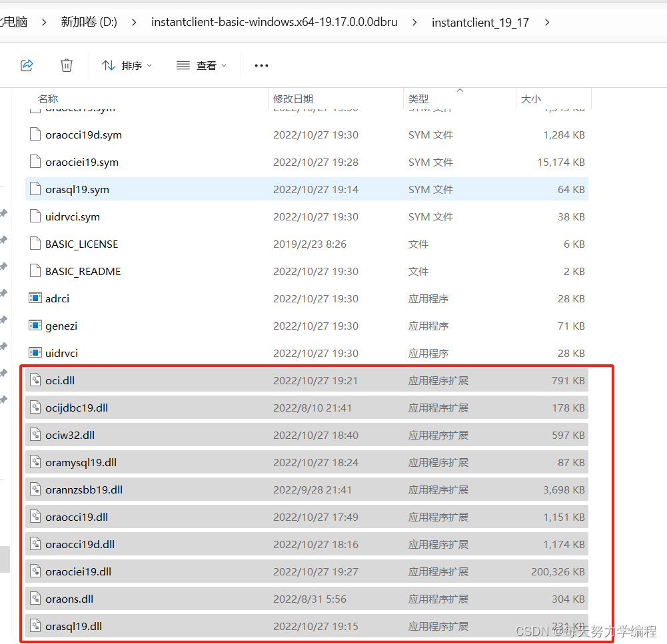Click the genezi application icon

click(x=35, y=326)
